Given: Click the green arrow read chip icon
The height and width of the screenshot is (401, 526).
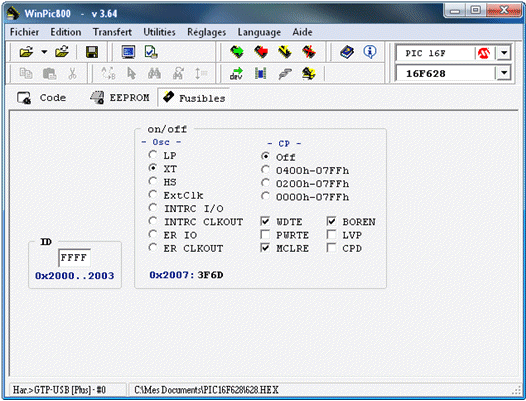Looking at the screenshot, I should pos(237,52).
